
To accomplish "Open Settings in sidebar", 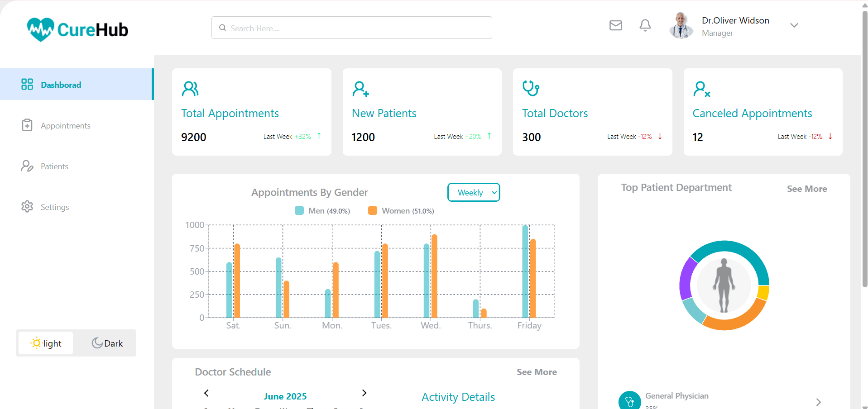I will click(55, 207).
